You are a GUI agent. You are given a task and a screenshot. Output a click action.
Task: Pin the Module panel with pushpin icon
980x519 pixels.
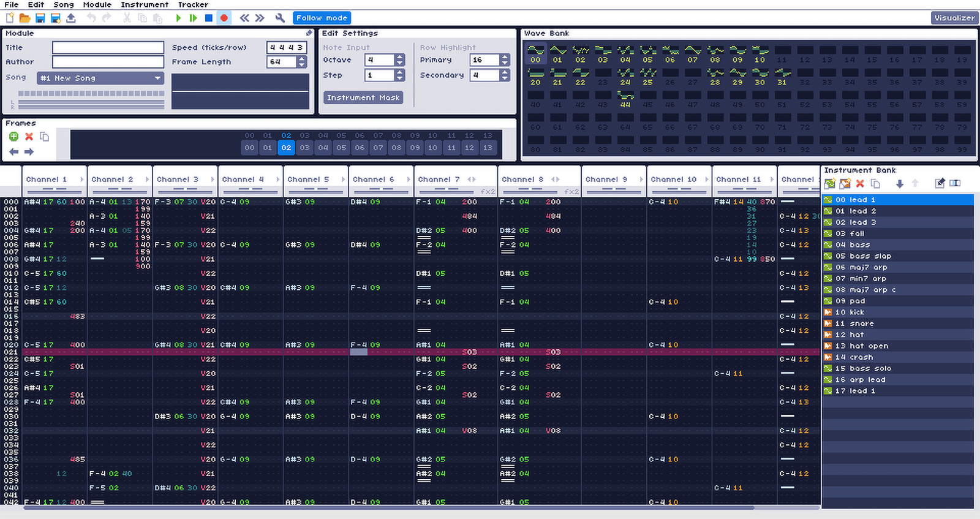309,33
